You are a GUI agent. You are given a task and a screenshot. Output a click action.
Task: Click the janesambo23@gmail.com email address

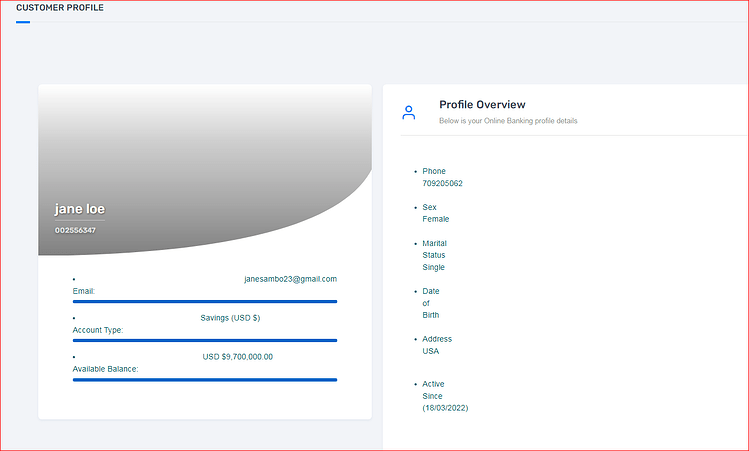[x=290, y=279]
